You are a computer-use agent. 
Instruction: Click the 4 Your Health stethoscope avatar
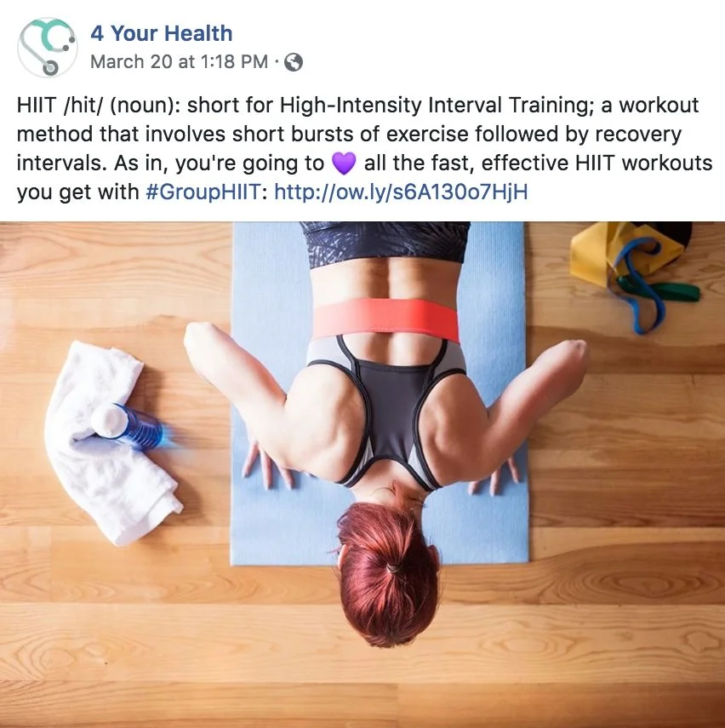pyautogui.click(x=48, y=48)
